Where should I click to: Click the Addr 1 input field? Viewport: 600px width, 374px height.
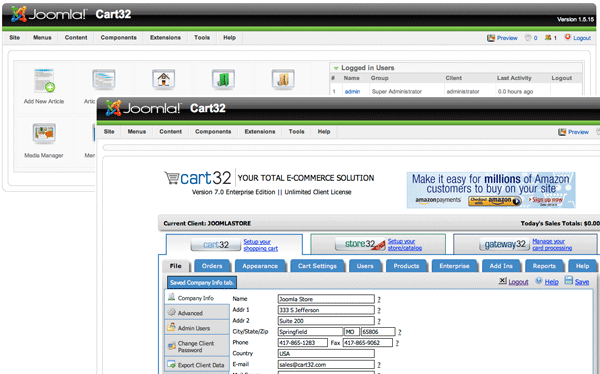tap(326, 310)
